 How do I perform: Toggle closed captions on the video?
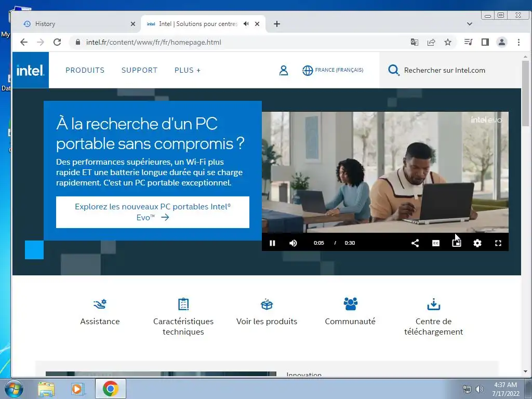tap(436, 243)
